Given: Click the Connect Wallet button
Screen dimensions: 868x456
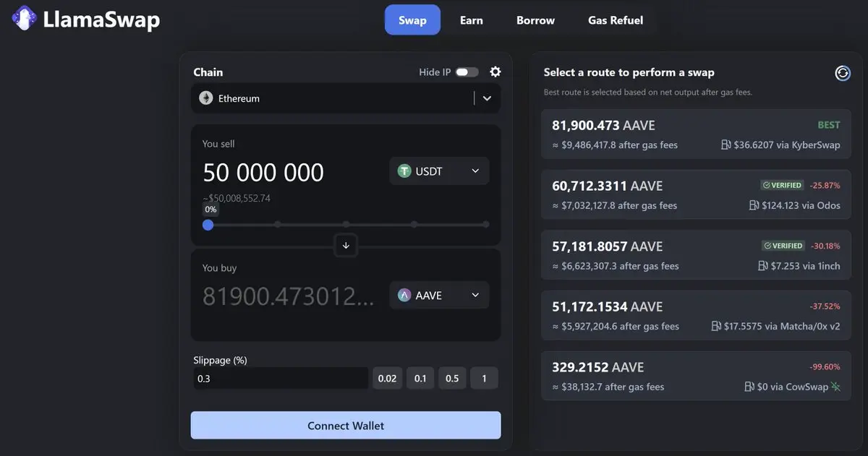Looking at the screenshot, I should pyautogui.click(x=346, y=426).
